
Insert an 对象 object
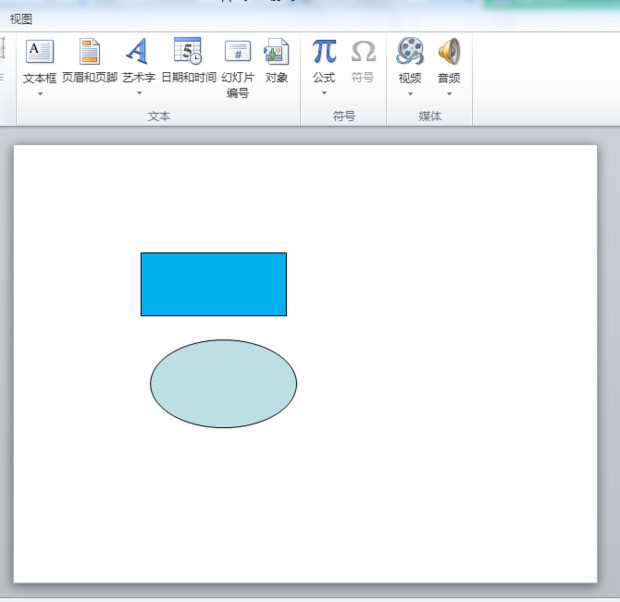276,51
